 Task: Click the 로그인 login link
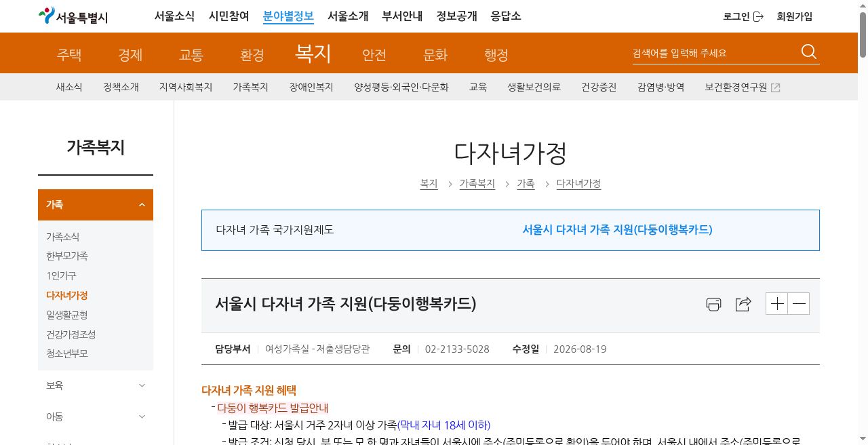coord(743,16)
